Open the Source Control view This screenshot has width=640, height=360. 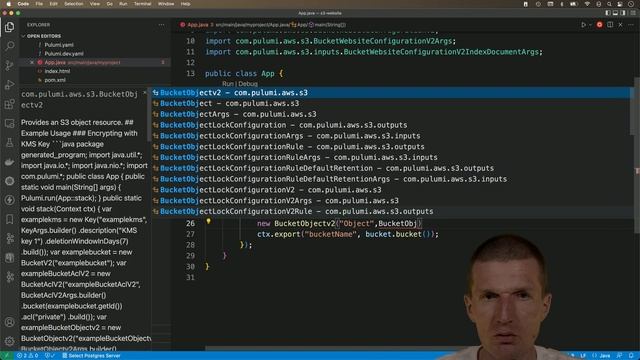[x=9, y=65]
